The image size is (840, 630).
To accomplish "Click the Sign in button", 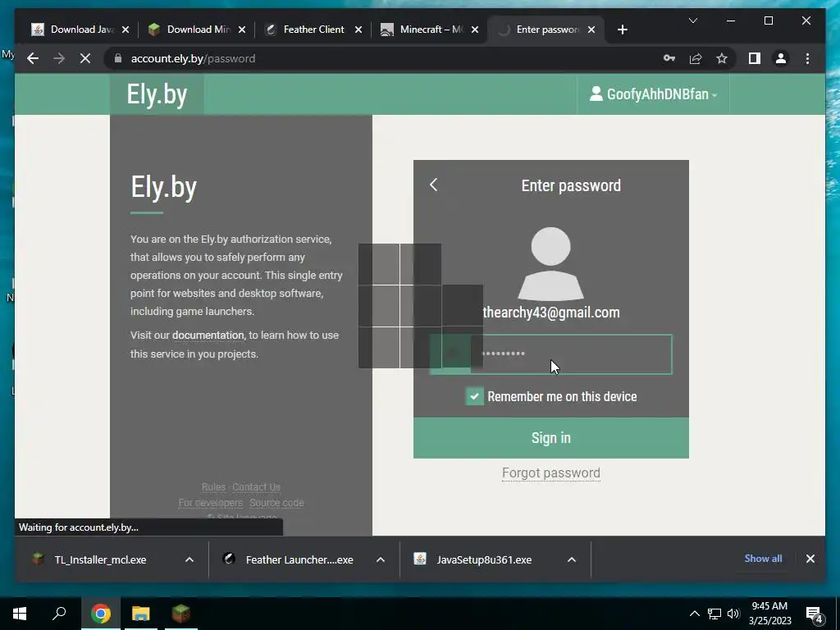I will (x=550, y=438).
